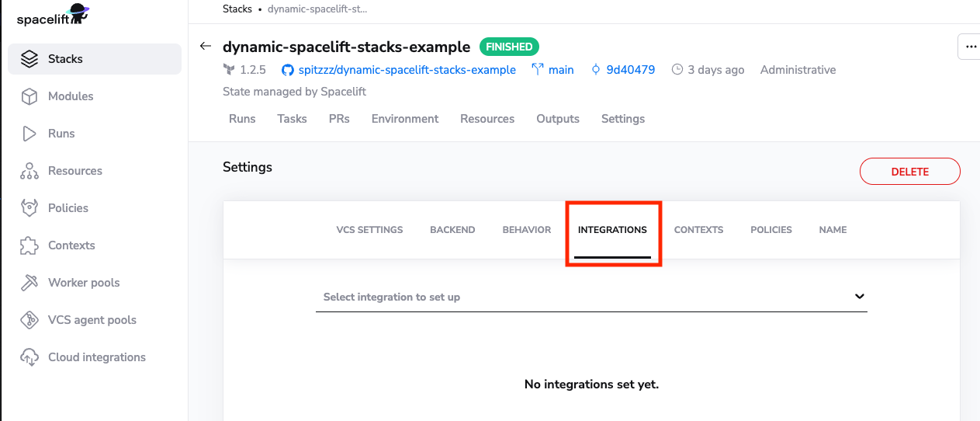Go to Runs via play icon

29,134
